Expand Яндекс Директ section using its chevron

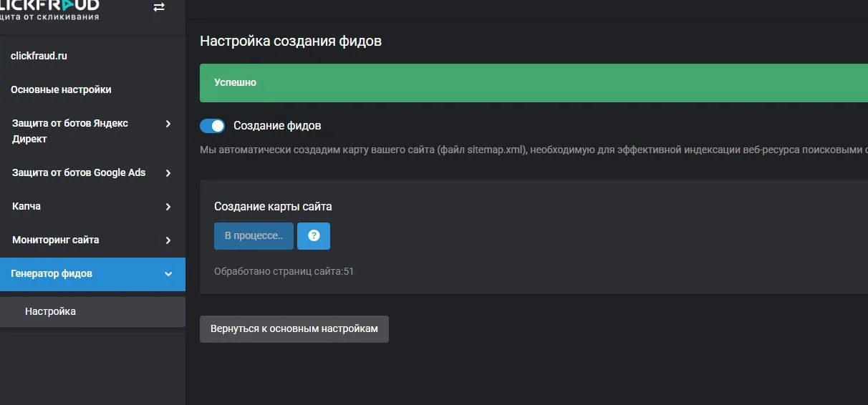(168, 124)
